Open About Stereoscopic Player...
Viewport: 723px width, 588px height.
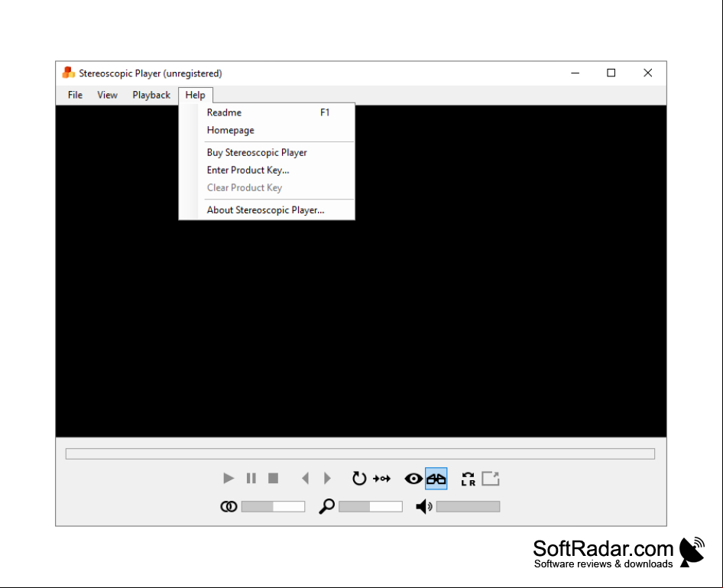coord(267,210)
